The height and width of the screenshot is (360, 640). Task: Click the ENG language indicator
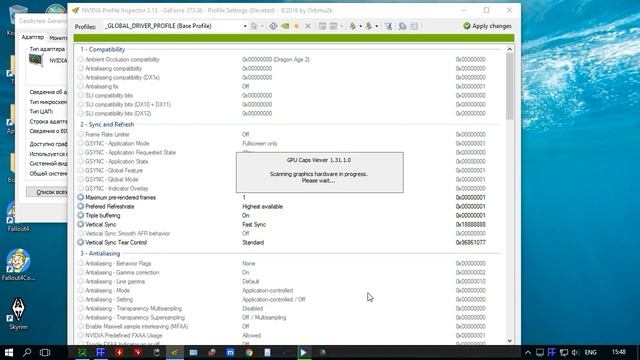click(x=590, y=352)
